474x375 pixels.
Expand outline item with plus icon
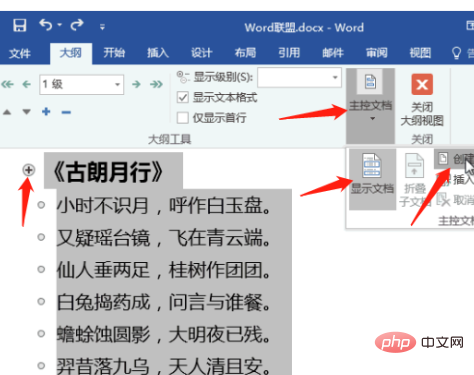pos(46,112)
